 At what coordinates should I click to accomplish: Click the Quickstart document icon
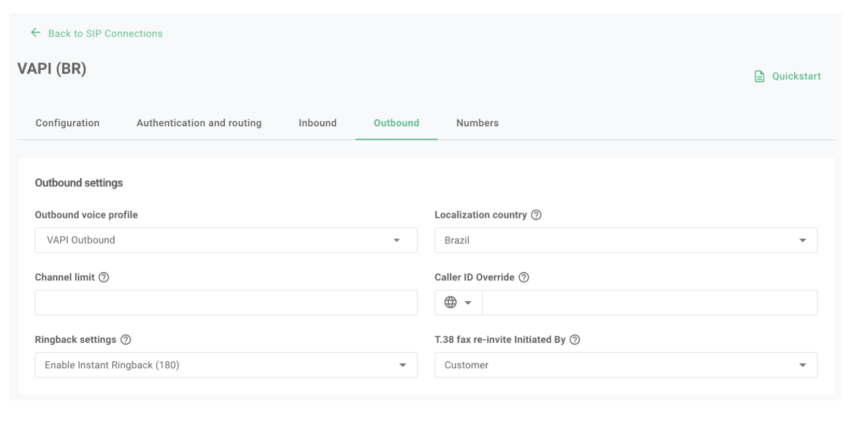coord(759,76)
